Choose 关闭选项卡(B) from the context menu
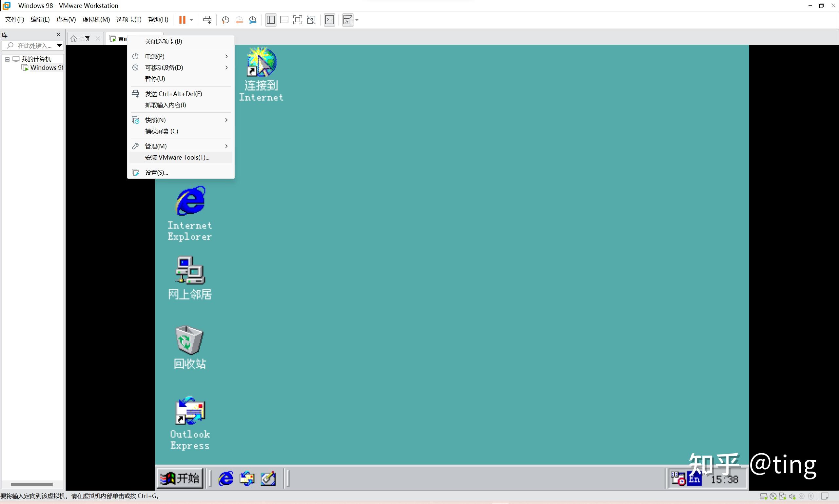The width and height of the screenshot is (839, 504). pyautogui.click(x=181, y=41)
